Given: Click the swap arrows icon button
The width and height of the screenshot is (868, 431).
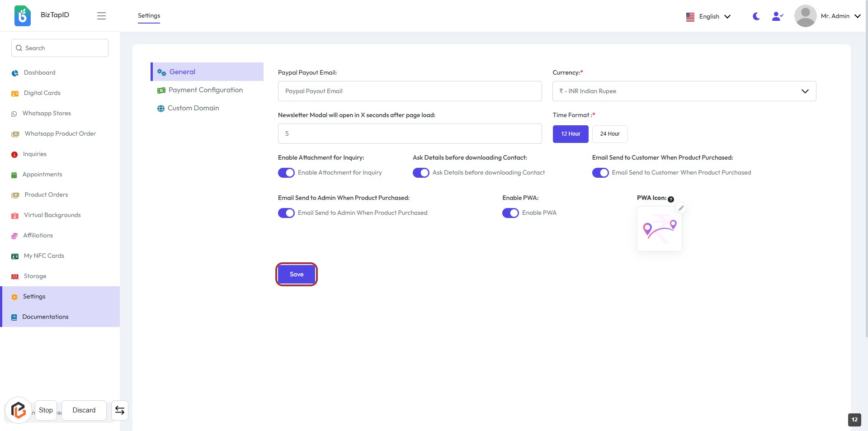Looking at the screenshot, I should (x=120, y=410).
